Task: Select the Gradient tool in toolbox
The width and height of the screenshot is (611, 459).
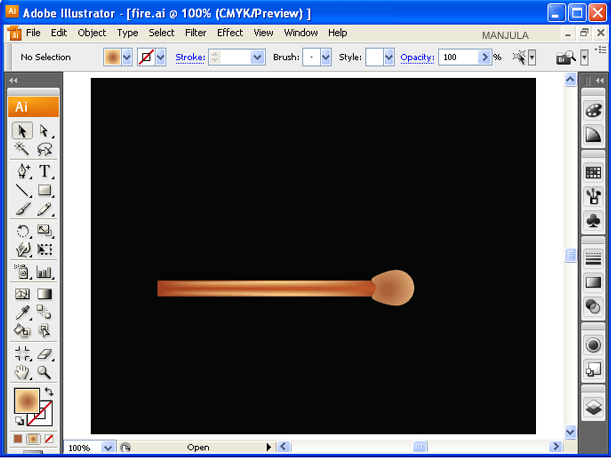Action: [44, 294]
